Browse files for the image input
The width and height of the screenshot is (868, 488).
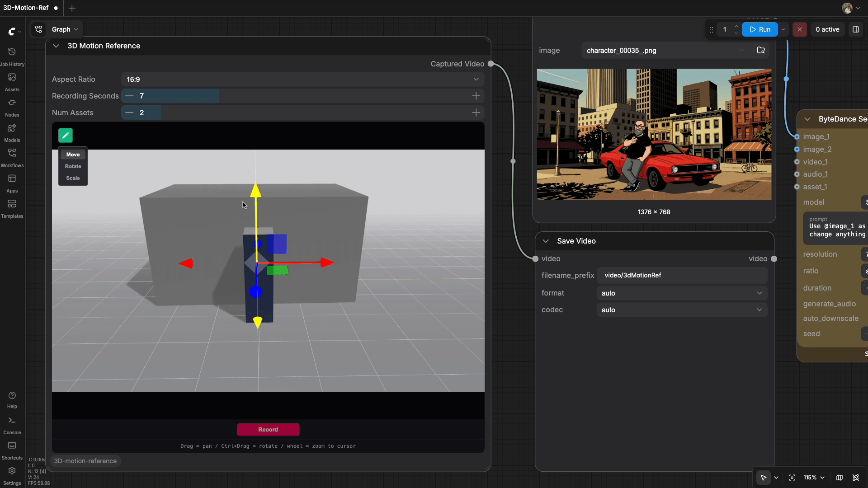click(x=761, y=50)
